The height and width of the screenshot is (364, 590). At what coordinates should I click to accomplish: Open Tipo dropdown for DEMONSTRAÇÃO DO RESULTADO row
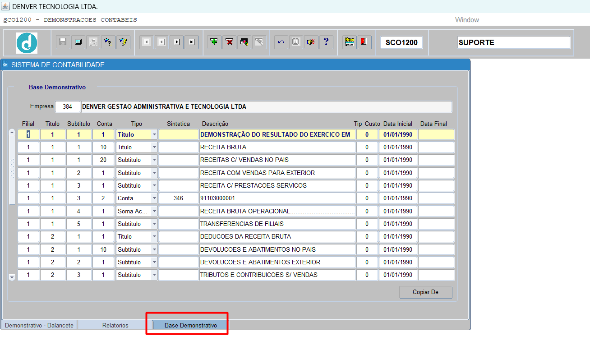(154, 134)
